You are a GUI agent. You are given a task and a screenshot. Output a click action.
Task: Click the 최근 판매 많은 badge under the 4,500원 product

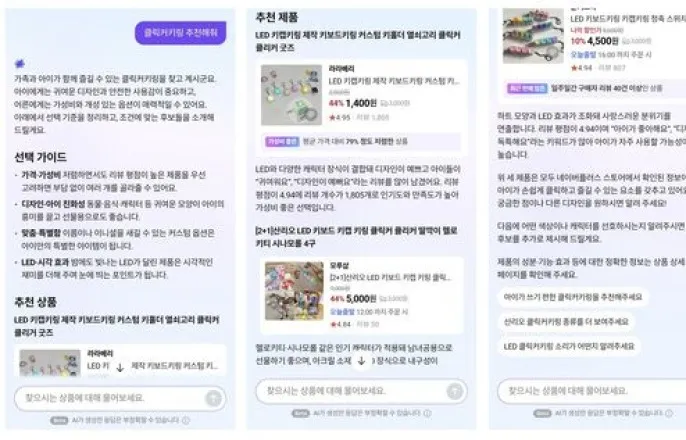527,88
